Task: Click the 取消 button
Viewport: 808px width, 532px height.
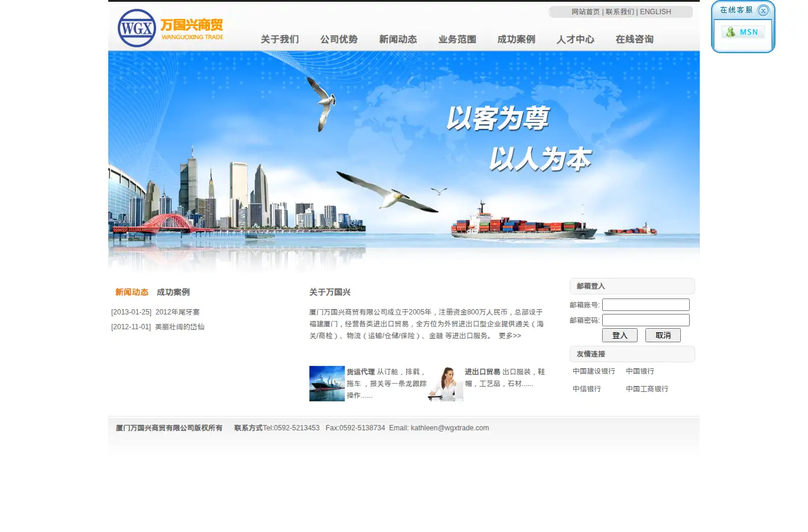Action: (x=663, y=335)
